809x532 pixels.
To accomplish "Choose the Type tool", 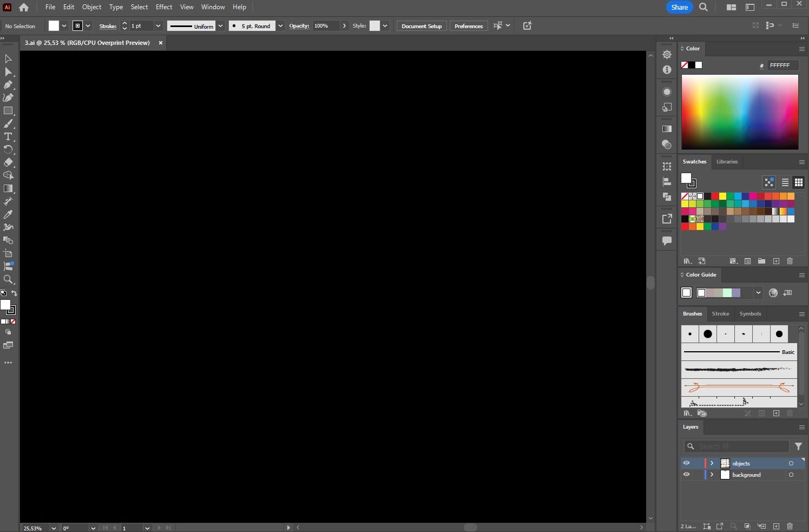I will pyautogui.click(x=8, y=136).
